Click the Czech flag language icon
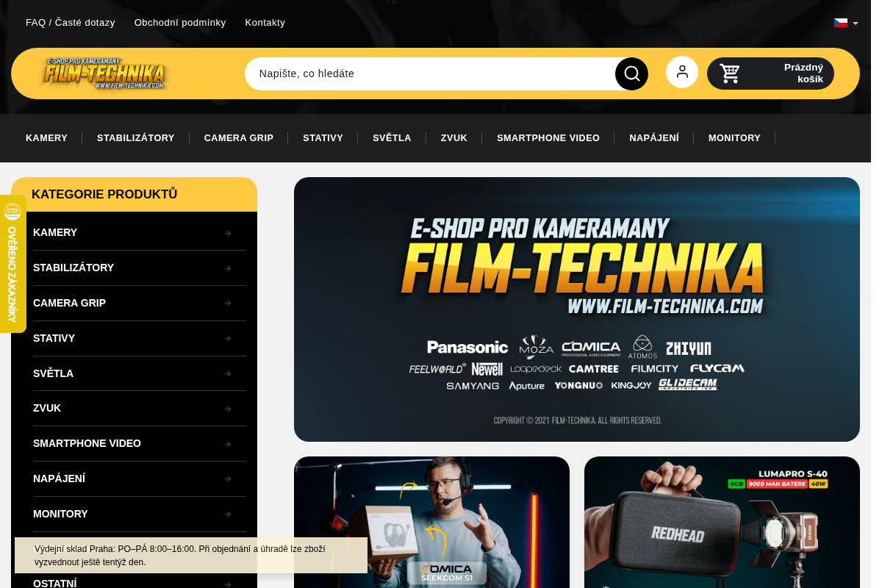Viewport: 882px width, 588px height. 841,23
